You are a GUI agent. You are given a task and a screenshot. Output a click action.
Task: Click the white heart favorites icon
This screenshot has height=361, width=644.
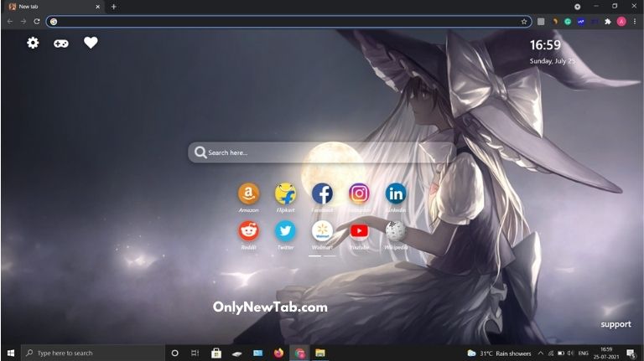(x=91, y=42)
